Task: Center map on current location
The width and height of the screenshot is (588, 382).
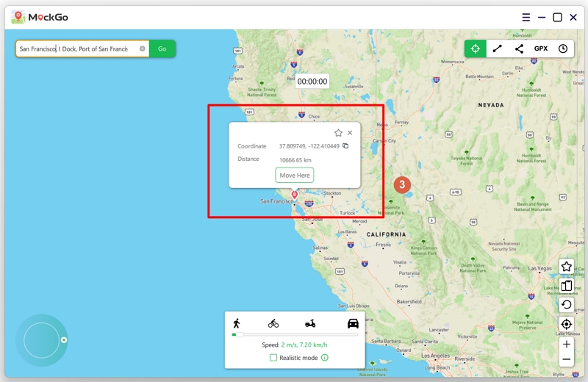Action: [x=566, y=324]
